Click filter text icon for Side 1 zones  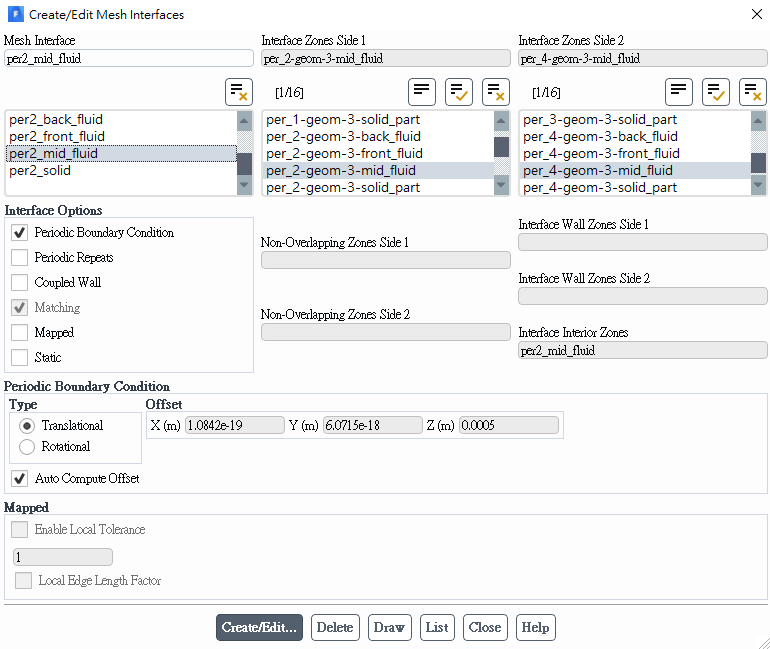tap(422, 92)
